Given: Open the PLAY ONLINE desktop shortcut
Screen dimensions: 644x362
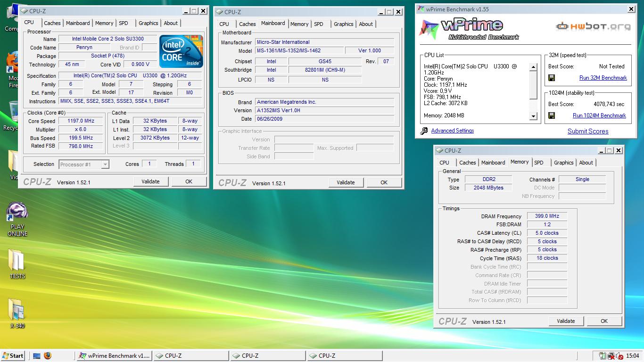Looking at the screenshot, I should pyautogui.click(x=17, y=220).
